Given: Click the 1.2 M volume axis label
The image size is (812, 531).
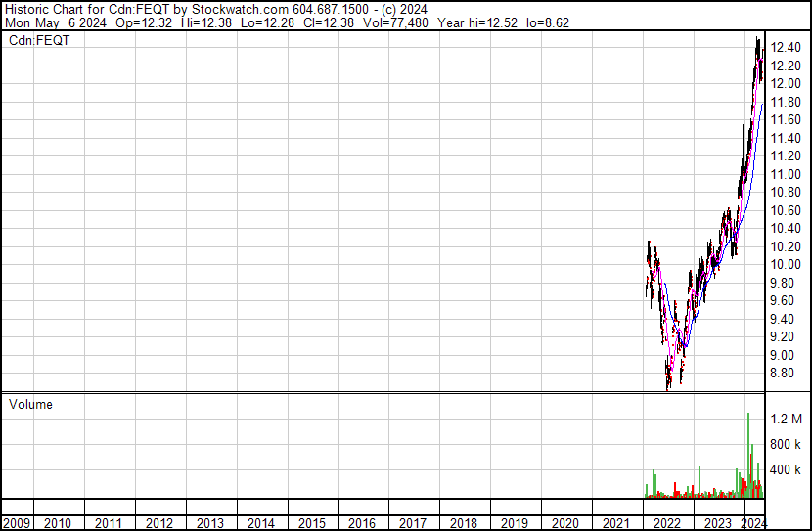Looking at the screenshot, I should [788, 419].
